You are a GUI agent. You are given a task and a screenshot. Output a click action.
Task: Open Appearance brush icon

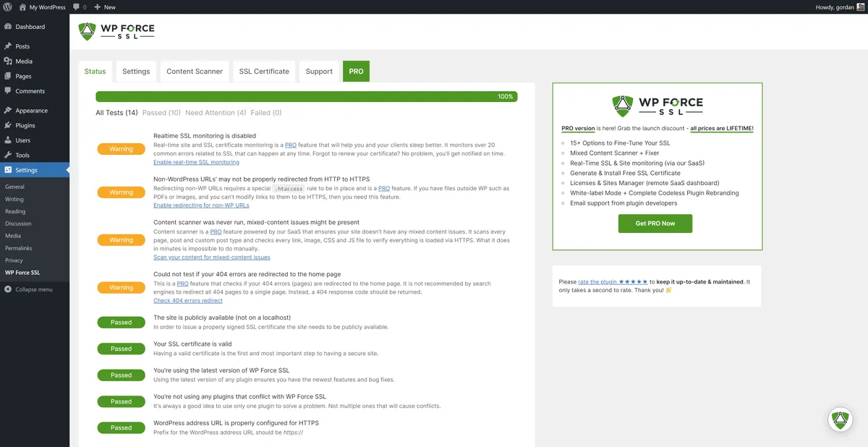(x=8, y=111)
